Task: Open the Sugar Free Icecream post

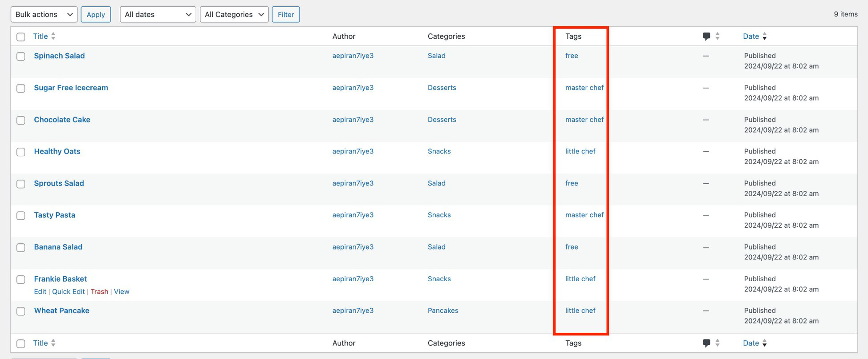Action: [x=71, y=88]
